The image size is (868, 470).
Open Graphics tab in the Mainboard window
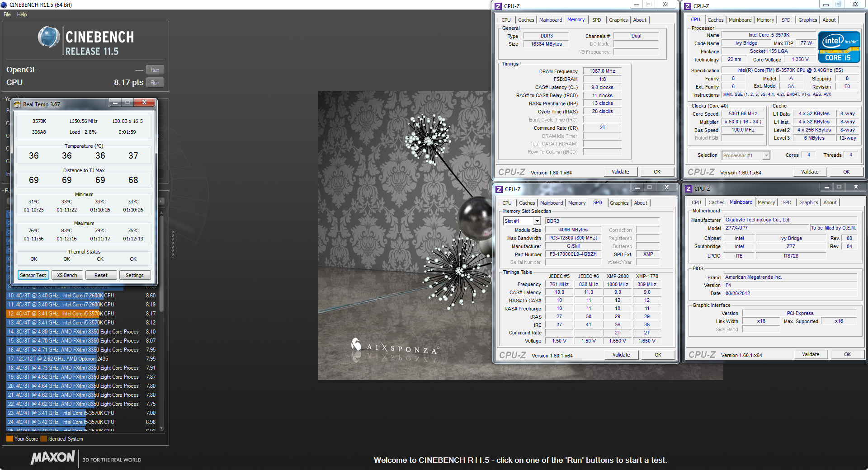coord(808,202)
